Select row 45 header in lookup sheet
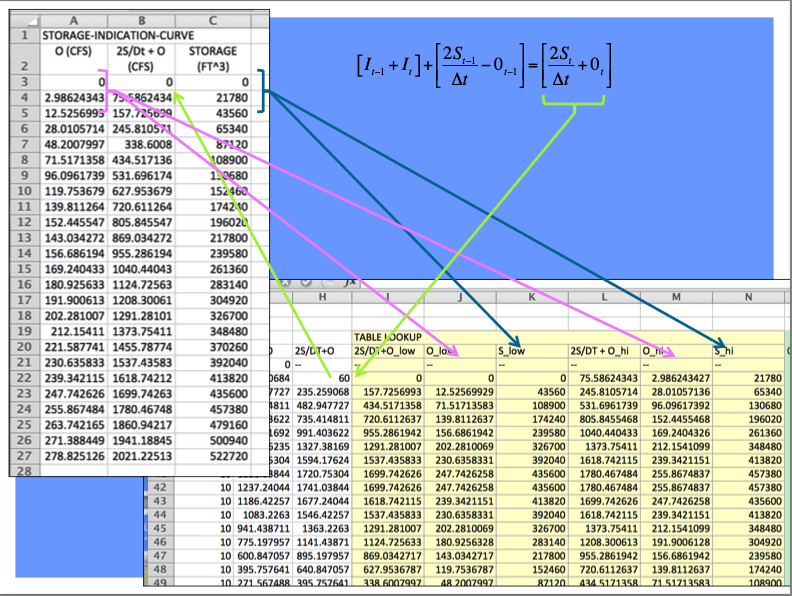The height and width of the screenshot is (596, 792). point(160,529)
